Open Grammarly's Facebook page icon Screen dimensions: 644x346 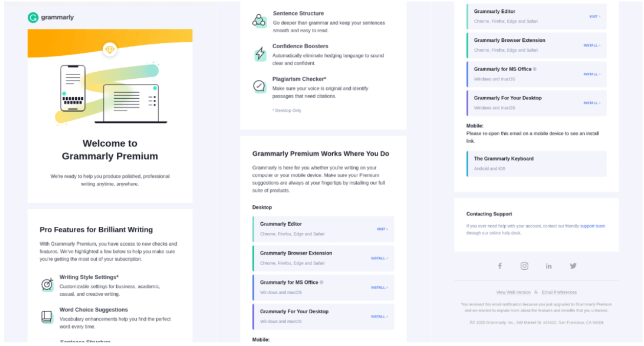pyautogui.click(x=500, y=266)
